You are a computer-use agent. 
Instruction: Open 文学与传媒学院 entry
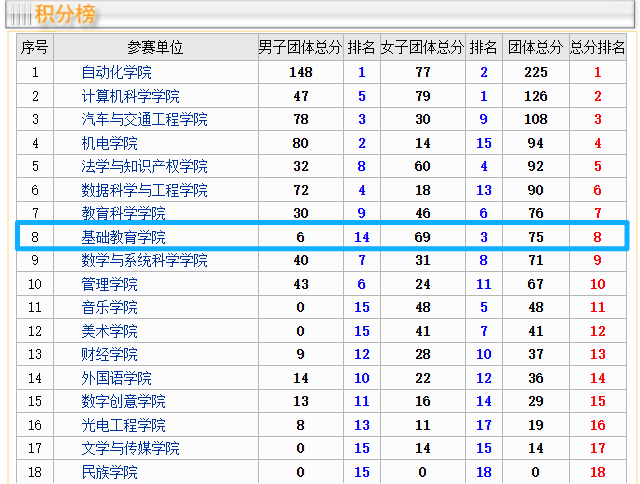click(130, 449)
